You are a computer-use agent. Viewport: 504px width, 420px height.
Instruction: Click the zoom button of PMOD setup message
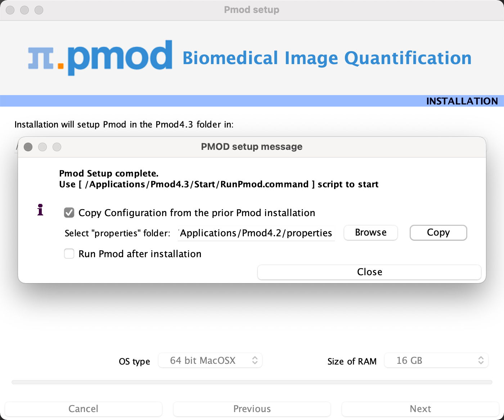point(57,147)
